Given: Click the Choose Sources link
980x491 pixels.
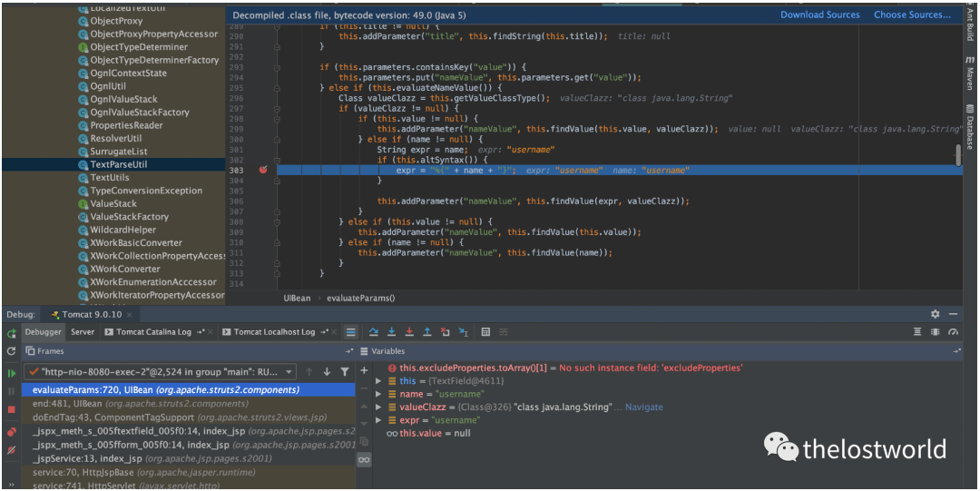Looking at the screenshot, I should 912,15.
